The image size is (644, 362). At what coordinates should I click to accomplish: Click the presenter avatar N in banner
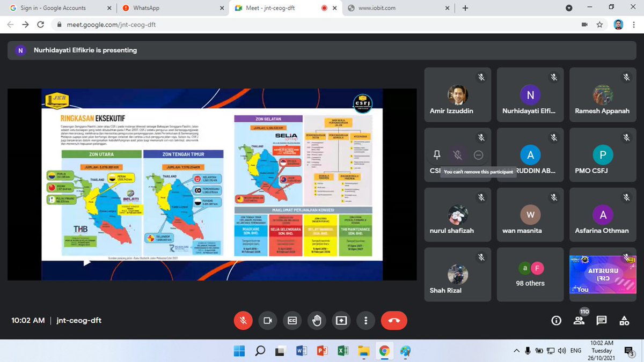20,50
